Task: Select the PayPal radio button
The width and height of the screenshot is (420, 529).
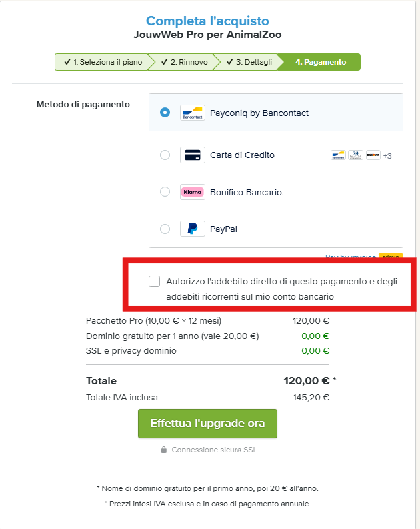Action: 165,229
